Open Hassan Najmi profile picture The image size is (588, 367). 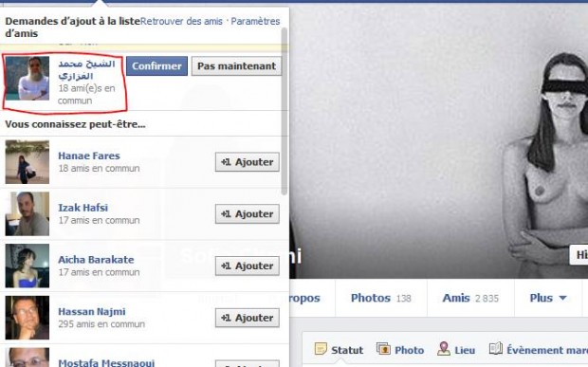(x=27, y=318)
